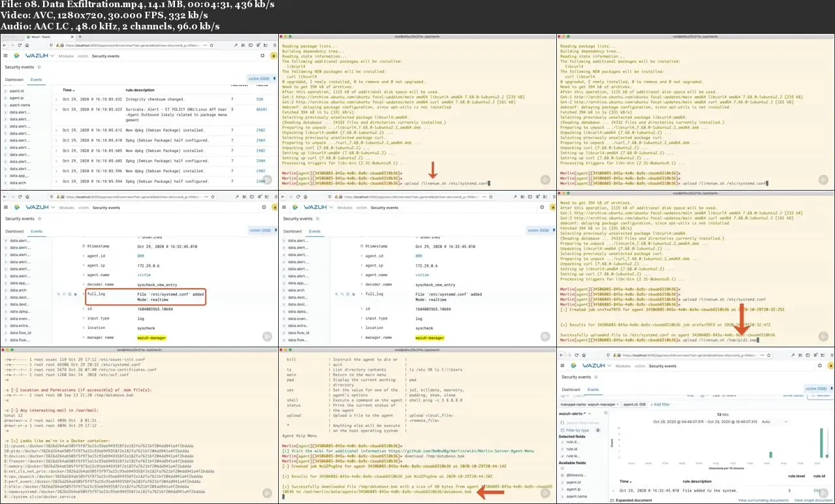Open rule id 550 link
This screenshot has height=504, width=835.
tap(259, 99)
